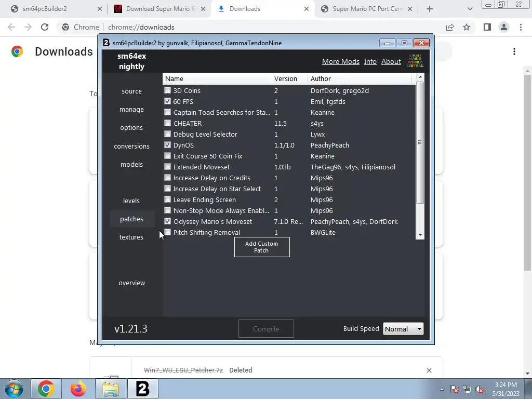This screenshot has height=399, width=532.
Task: Click the network tray icon
Action: 467,389
